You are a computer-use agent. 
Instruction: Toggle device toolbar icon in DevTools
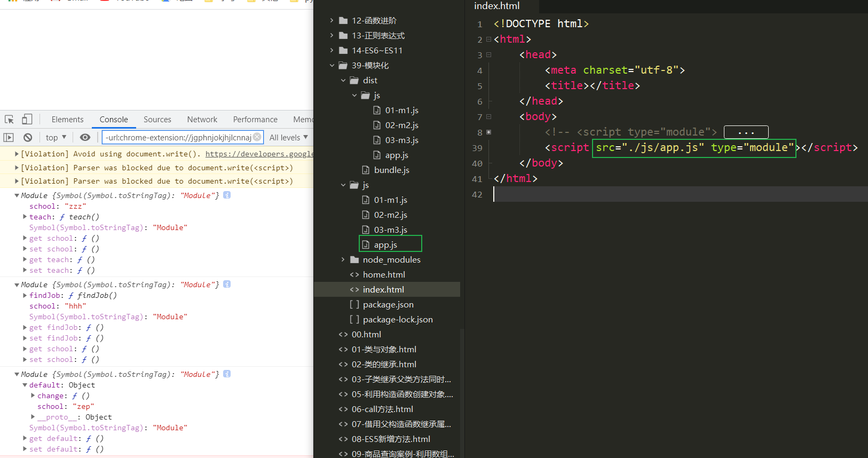click(27, 120)
